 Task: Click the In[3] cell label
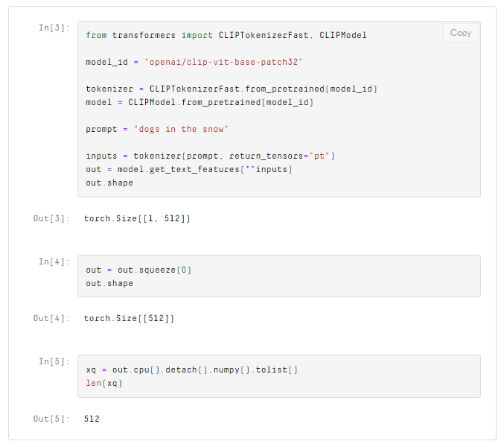(x=54, y=28)
